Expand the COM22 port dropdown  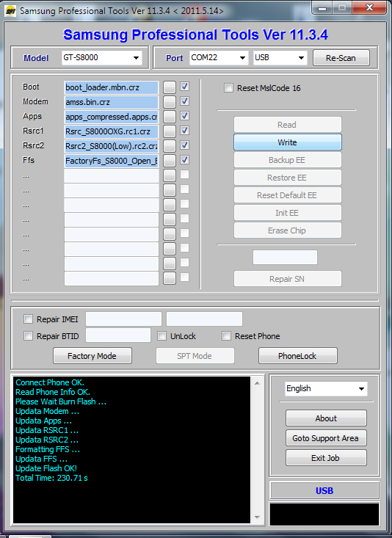click(x=218, y=58)
